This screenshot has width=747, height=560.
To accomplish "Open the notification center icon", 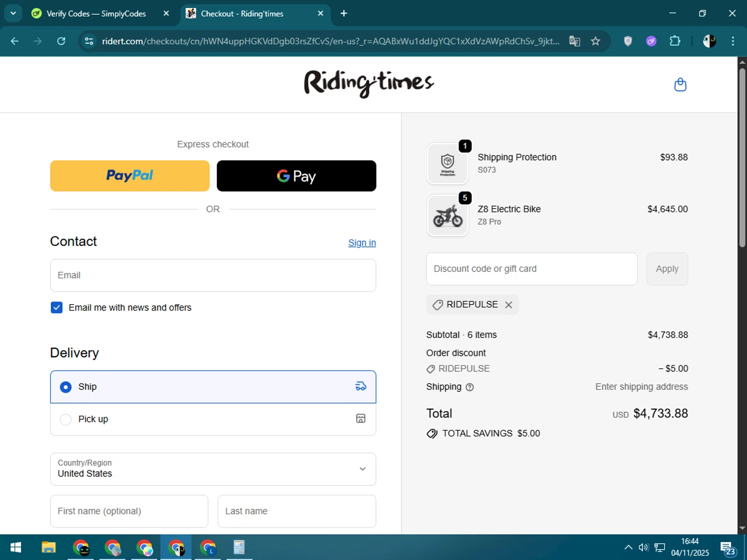I will (x=728, y=549).
